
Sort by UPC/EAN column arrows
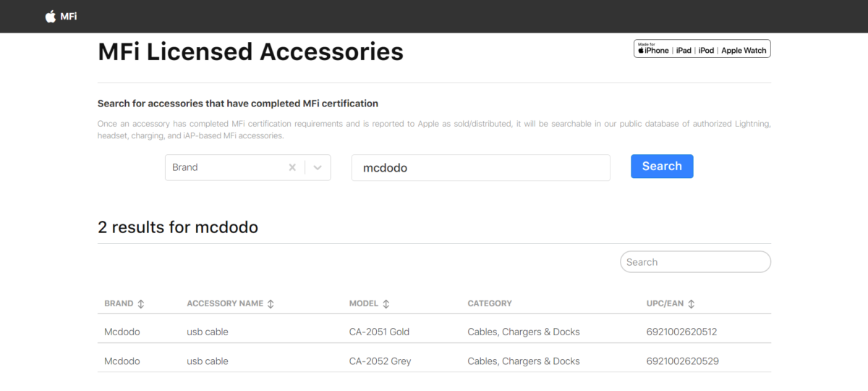click(x=692, y=304)
